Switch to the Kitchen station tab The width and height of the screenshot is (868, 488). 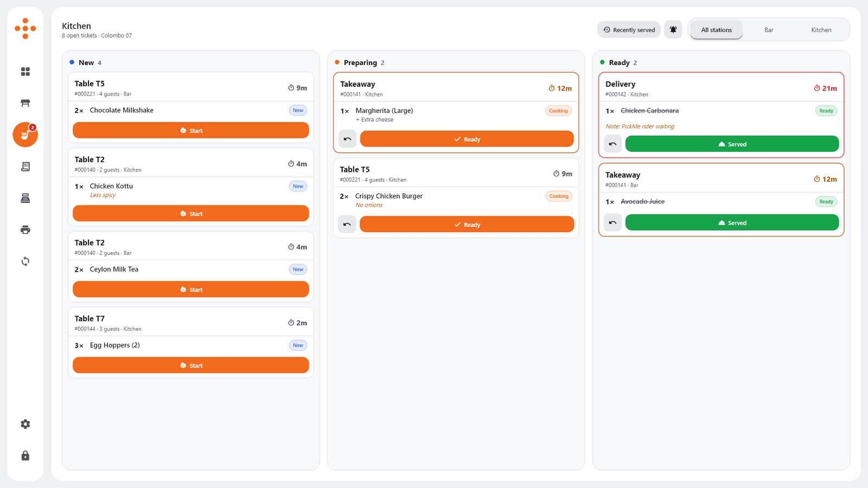coord(821,30)
